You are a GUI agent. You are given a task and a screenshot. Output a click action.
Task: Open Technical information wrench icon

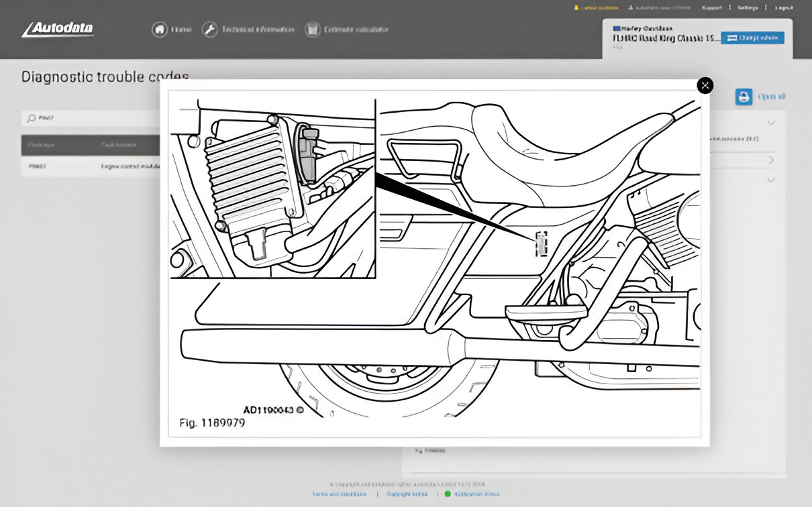[x=209, y=30]
